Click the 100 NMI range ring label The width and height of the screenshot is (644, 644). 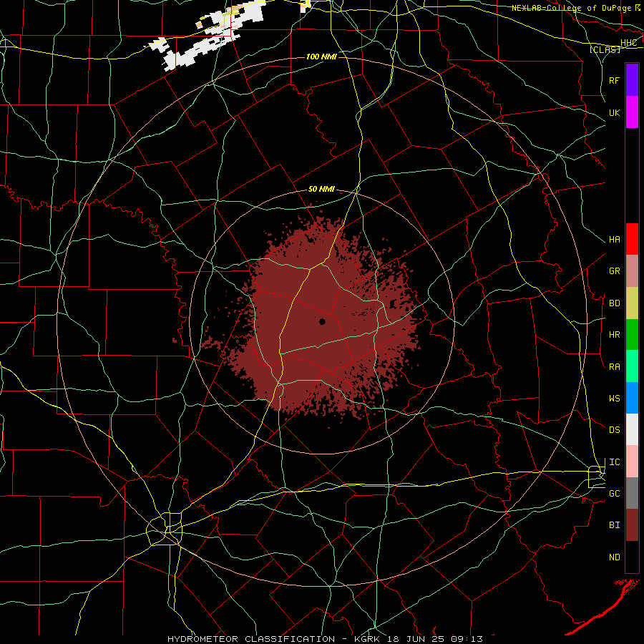pos(321,57)
